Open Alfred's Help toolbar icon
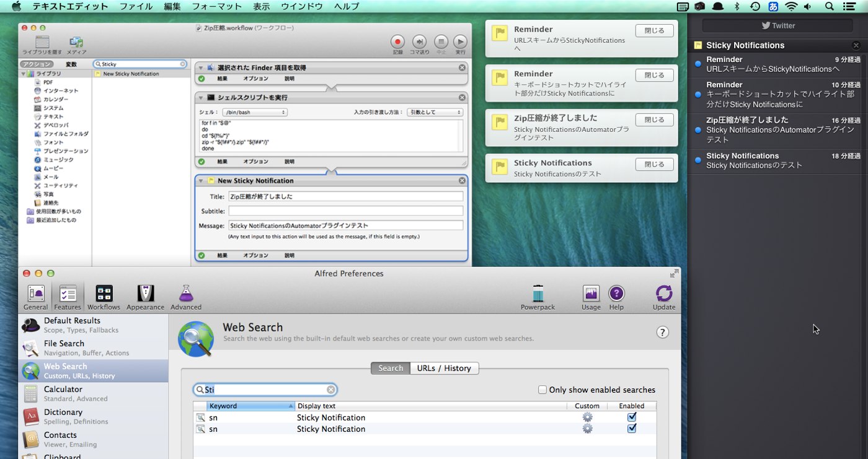This screenshot has height=459, width=868. (616, 297)
